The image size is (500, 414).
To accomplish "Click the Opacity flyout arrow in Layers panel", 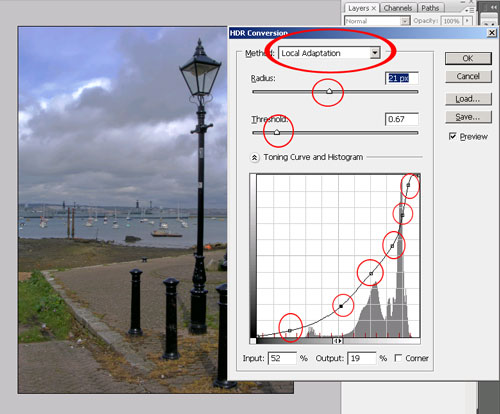I will (x=467, y=21).
